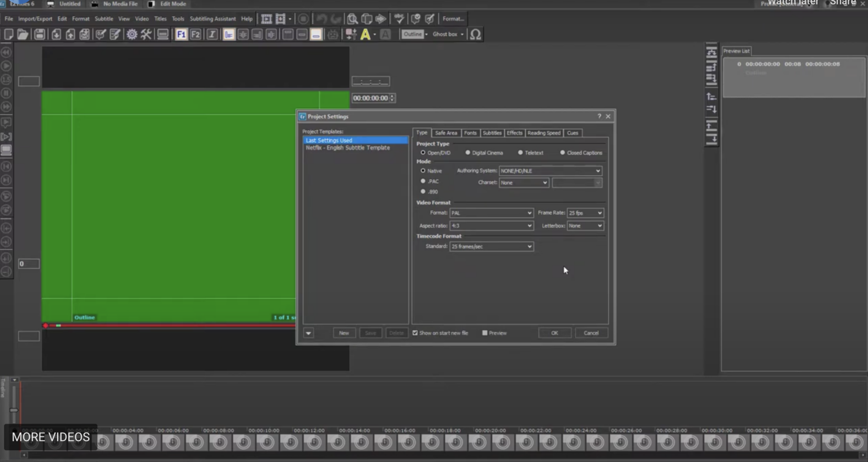
Task: Toggle the Preview checkbox
Action: point(485,333)
